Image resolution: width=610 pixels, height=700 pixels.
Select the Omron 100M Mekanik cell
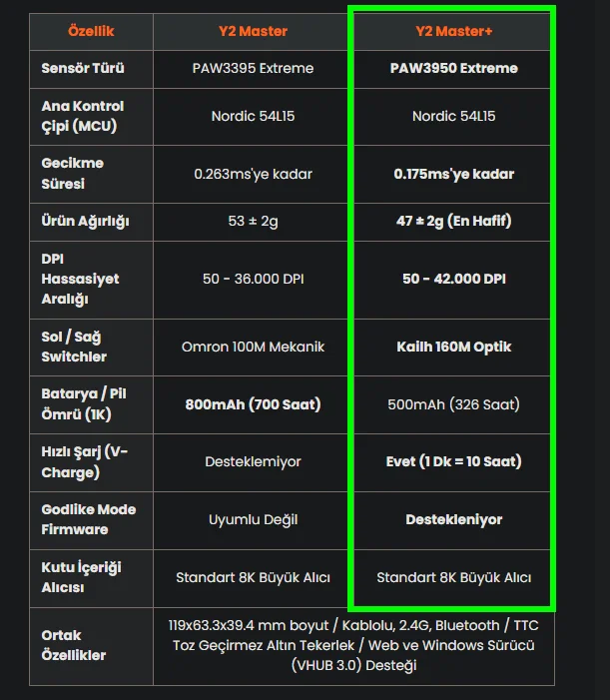pyautogui.click(x=253, y=347)
